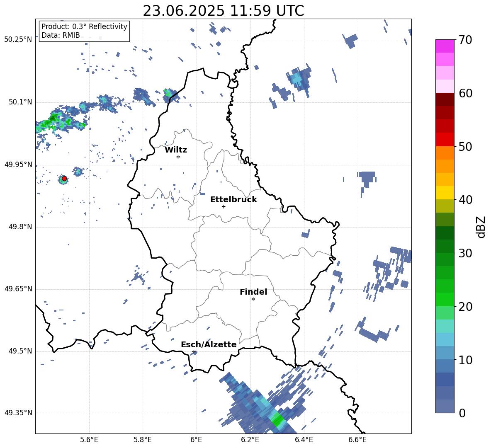Click the 6.6°E longitude label
Screen dimensions: 491x448
[357, 440]
